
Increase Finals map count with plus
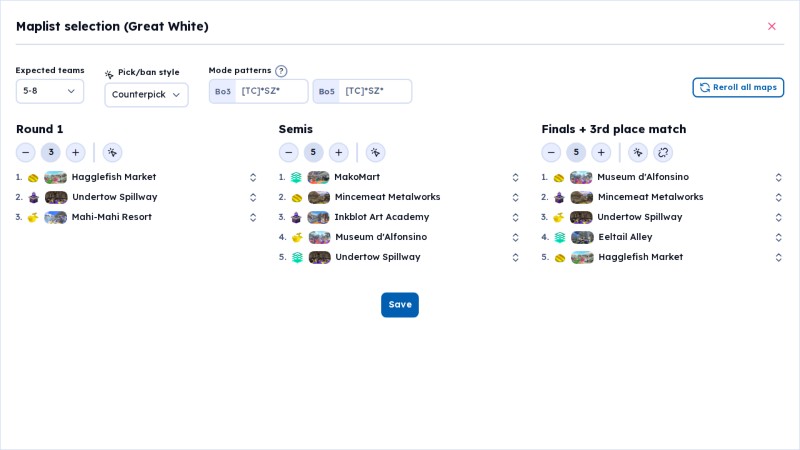click(x=601, y=152)
